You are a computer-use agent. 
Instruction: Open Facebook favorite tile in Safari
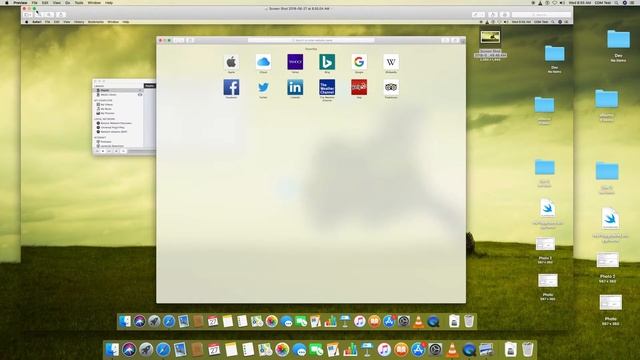[x=231, y=87]
